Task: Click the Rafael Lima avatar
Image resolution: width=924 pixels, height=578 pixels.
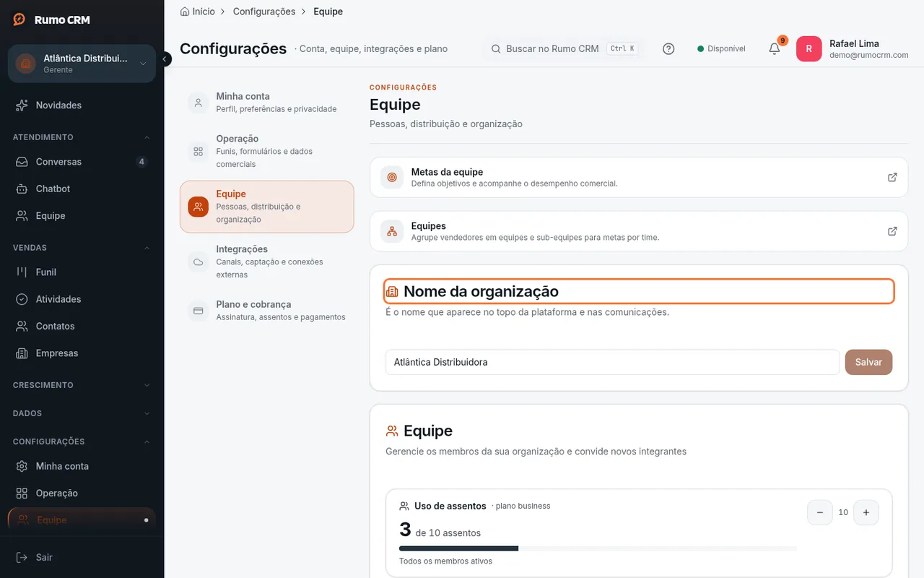Action: 809,49
